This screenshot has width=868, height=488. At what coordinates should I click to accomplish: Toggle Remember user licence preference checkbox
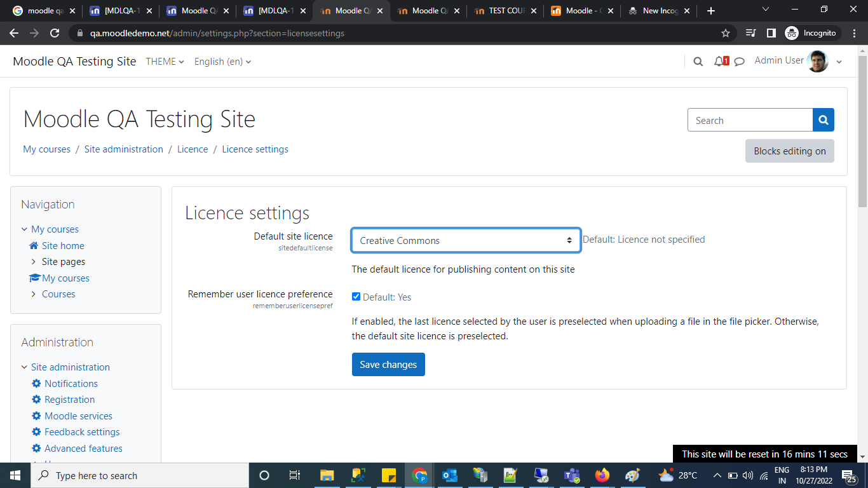click(x=356, y=297)
